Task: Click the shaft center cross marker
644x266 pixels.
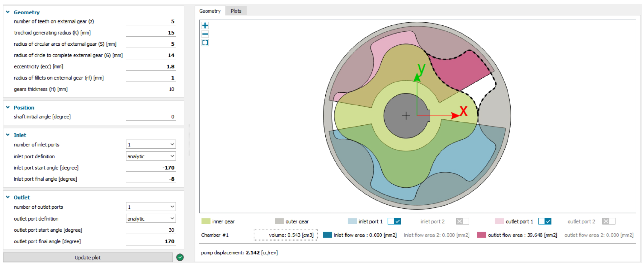Action: click(x=406, y=116)
